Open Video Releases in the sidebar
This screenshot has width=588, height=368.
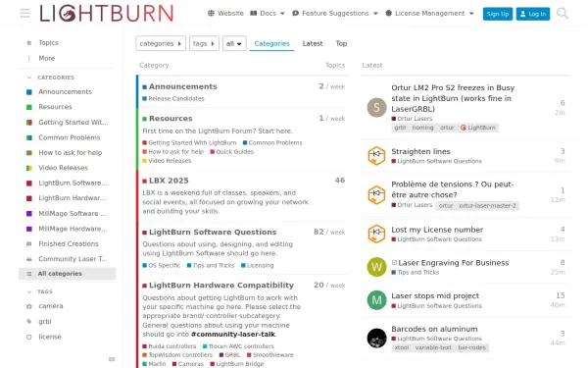pyautogui.click(x=63, y=168)
